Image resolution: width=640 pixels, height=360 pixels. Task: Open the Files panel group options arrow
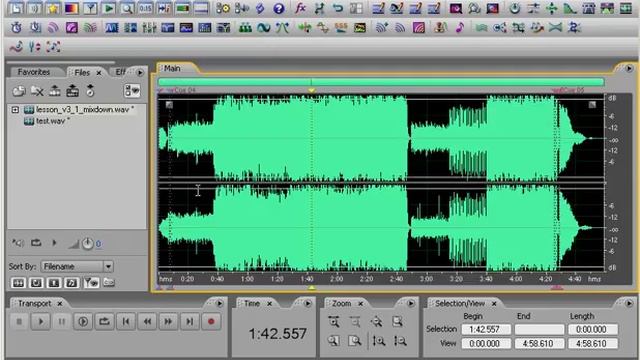pos(140,73)
